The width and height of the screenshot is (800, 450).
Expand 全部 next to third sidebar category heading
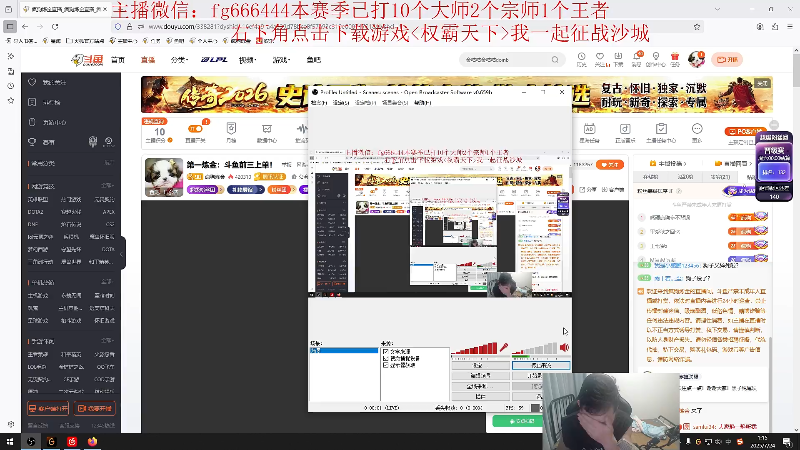107,341
